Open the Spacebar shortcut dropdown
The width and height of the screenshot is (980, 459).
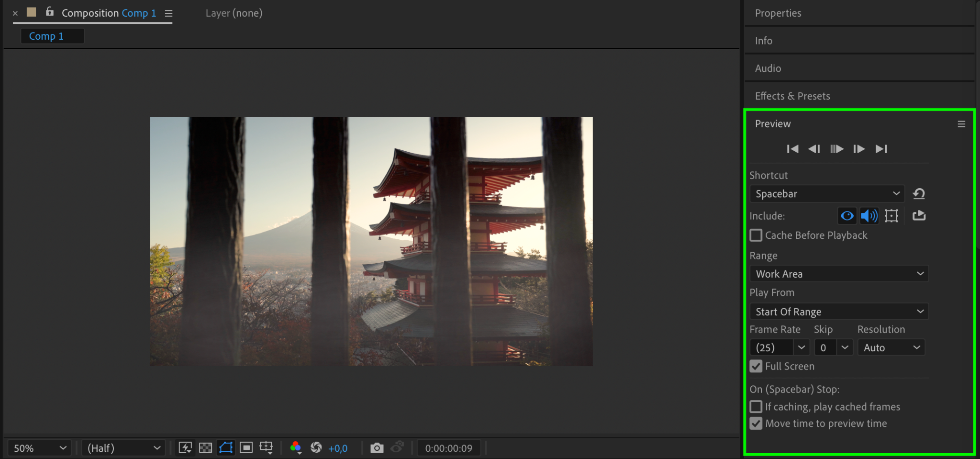827,194
